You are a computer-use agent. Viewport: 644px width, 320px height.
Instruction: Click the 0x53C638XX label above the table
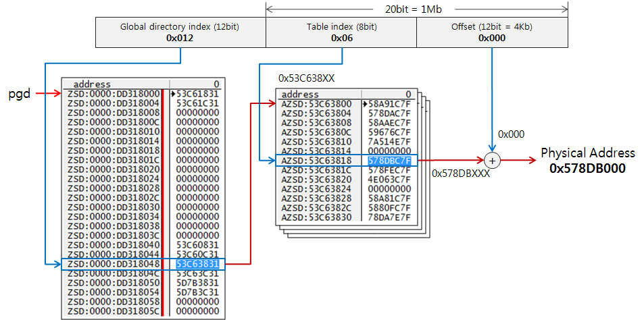306,78
